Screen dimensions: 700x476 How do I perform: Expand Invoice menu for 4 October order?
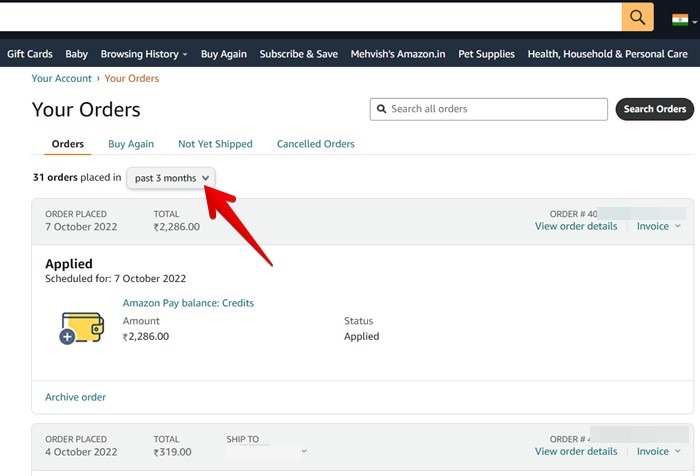(658, 451)
